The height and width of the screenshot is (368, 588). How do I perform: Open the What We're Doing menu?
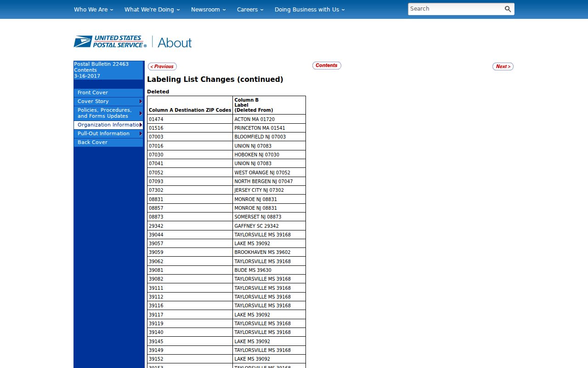[x=152, y=9]
